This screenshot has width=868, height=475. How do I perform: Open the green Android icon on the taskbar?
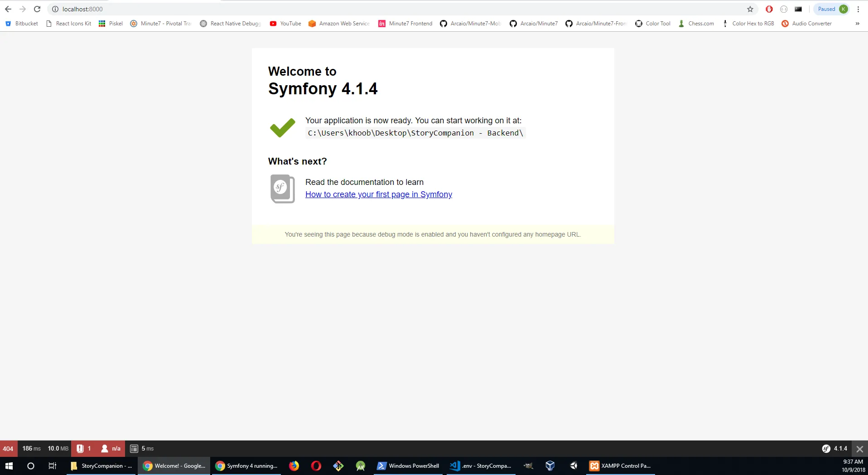pyautogui.click(x=361, y=466)
